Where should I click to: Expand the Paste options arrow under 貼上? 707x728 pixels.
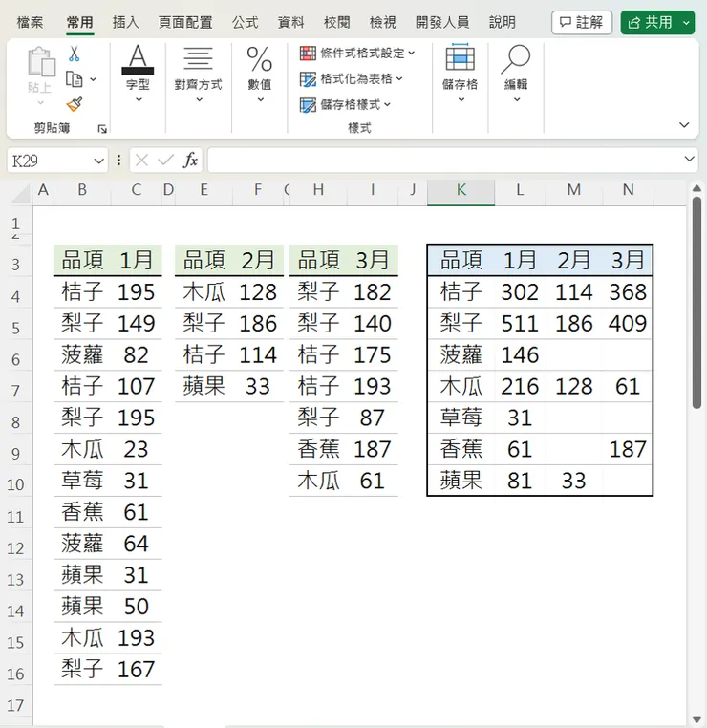[x=40, y=103]
